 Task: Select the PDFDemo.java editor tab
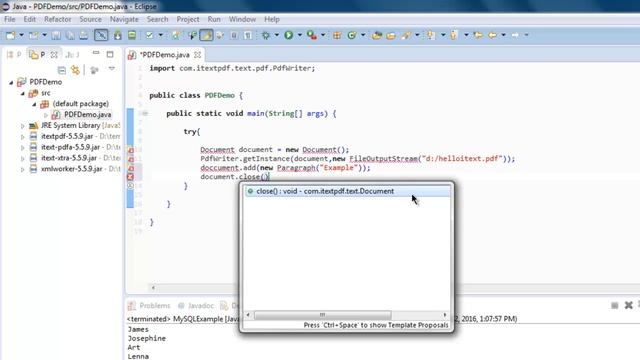coord(164,55)
